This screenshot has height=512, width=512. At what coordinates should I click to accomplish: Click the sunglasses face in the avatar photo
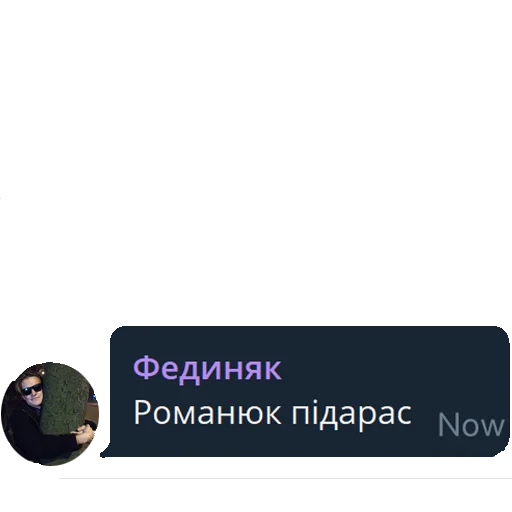31,389
